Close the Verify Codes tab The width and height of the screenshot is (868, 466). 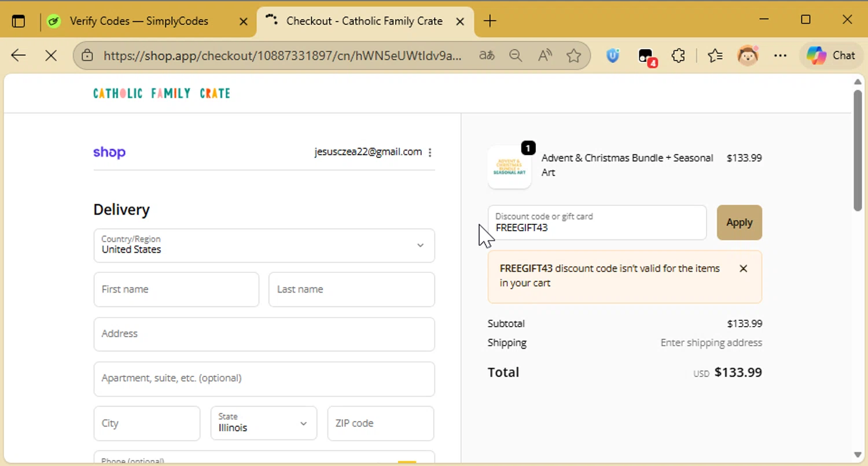(244, 21)
